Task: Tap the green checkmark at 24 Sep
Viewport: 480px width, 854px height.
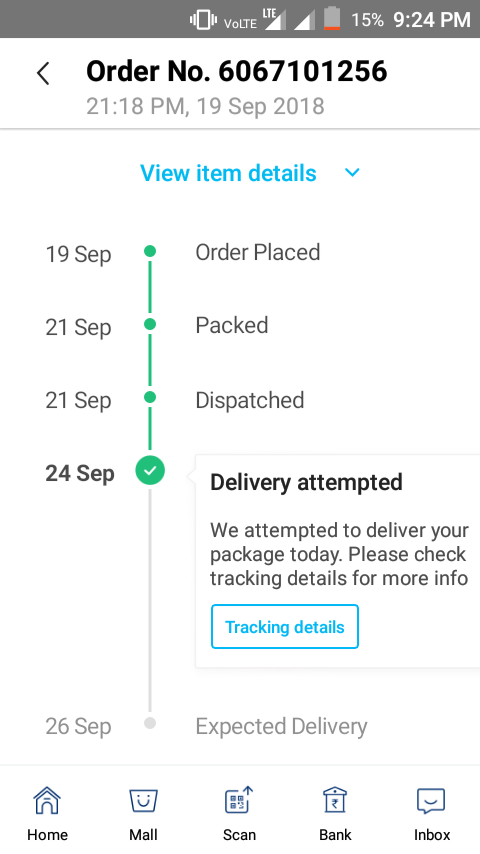Action: [150, 470]
